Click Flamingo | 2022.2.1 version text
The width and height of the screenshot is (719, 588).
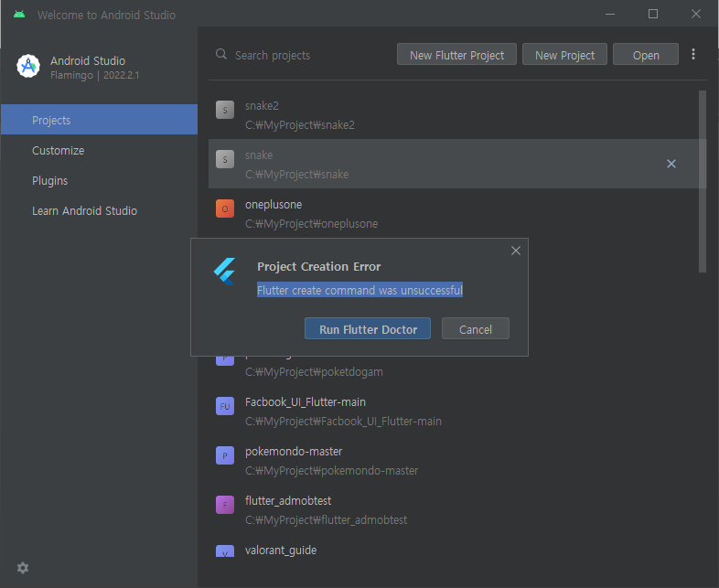94,75
